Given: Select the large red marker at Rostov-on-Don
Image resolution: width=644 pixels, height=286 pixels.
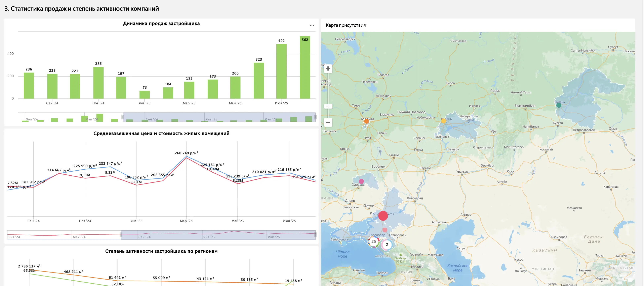Looking at the screenshot, I should pyautogui.click(x=383, y=216).
